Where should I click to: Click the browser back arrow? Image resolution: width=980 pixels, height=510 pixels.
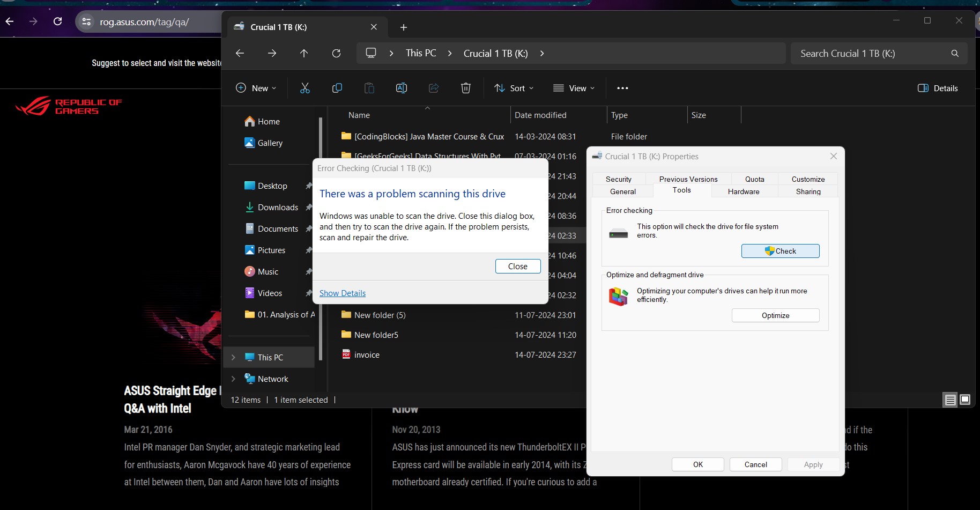coord(10,21)
